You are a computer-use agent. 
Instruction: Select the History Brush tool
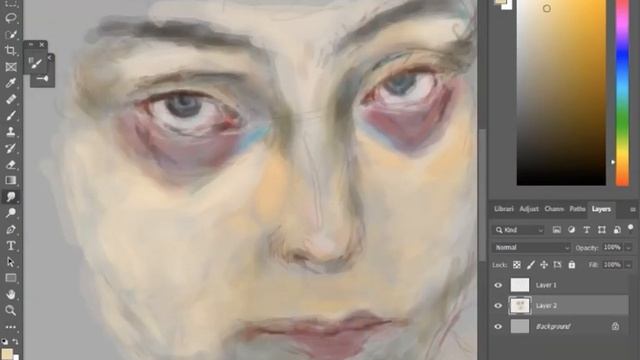[x=11, y=148]
